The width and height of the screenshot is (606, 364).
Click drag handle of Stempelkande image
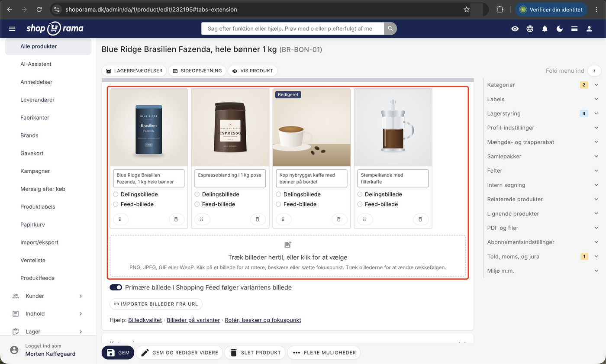[x=364, y=219]
